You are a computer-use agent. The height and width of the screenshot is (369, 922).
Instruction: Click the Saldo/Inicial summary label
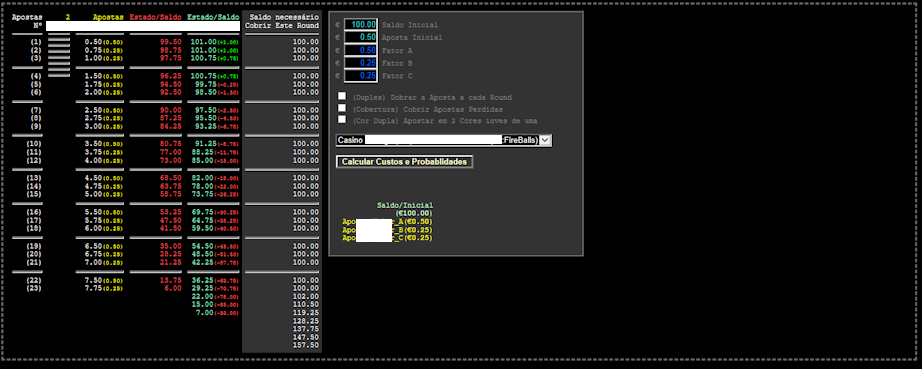[405, 206]
